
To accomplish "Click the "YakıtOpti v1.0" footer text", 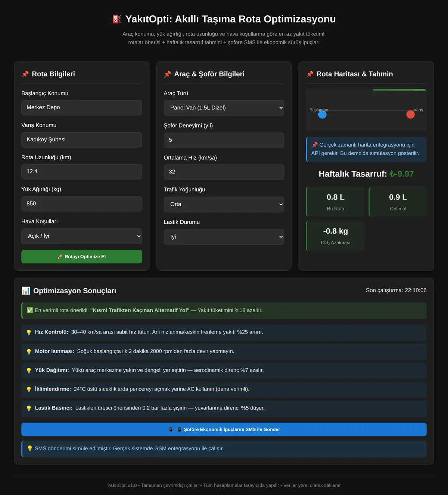I will pos(122,485).
